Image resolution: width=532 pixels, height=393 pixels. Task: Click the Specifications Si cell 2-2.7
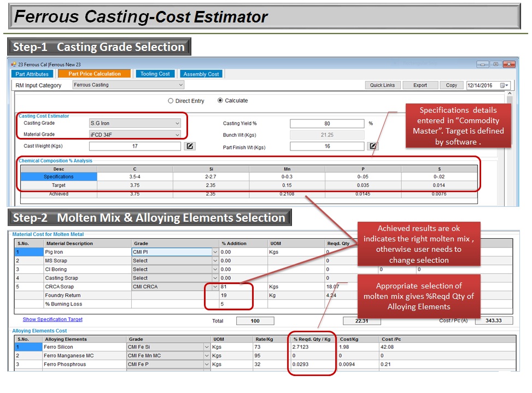(211, 177)
